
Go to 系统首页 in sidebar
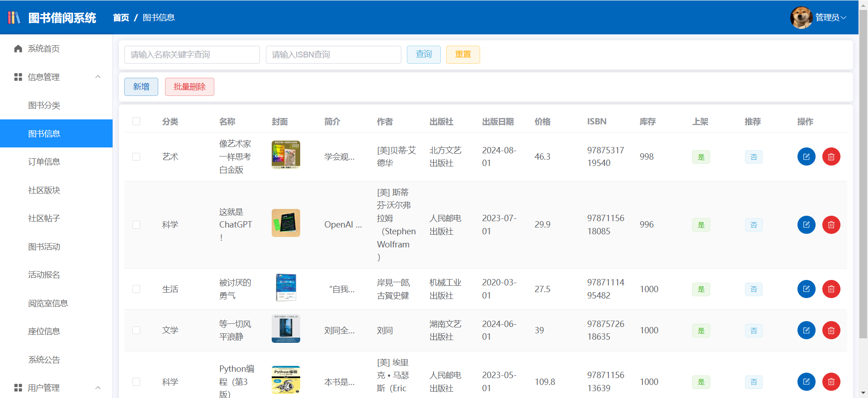tap(56, 49)
